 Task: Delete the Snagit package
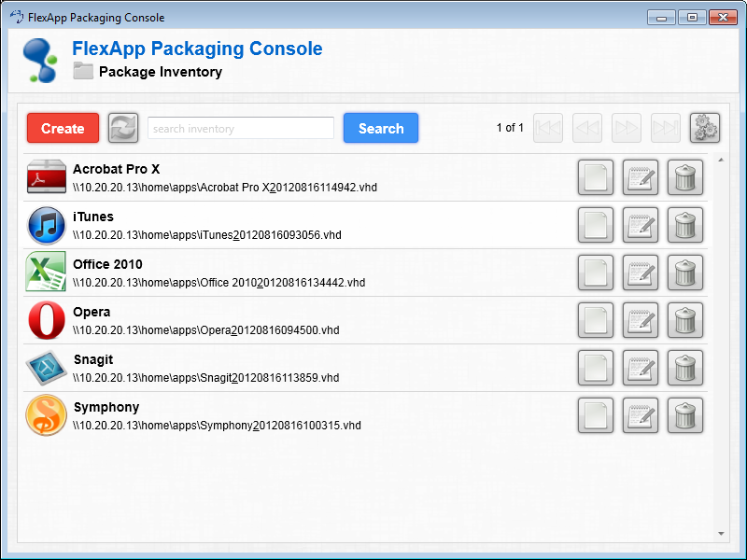[x=685, y=368]
